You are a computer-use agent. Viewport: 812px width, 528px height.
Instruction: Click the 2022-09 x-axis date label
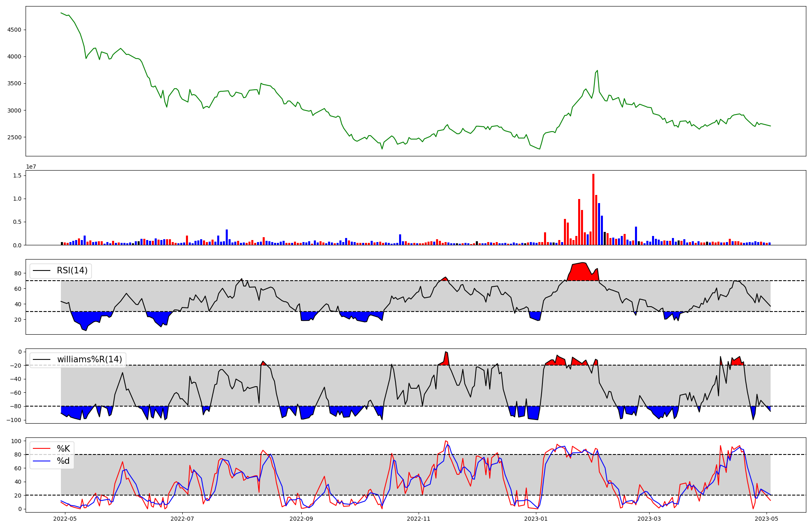point(301,519)
